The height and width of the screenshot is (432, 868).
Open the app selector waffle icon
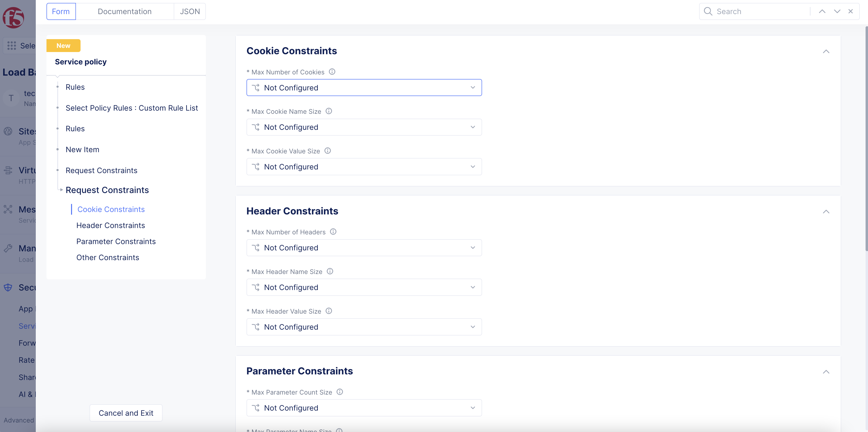pos(11,45)
